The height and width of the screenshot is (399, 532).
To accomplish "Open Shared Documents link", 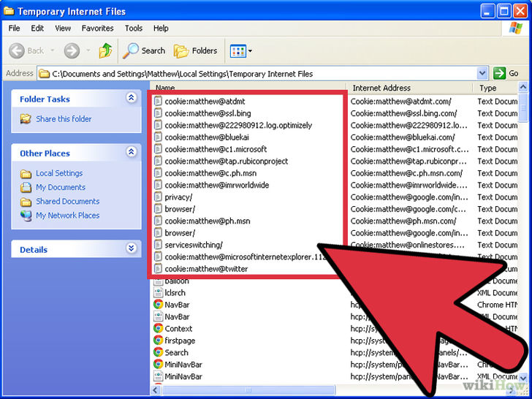I will pyautogui.click(x=68, y=201).
